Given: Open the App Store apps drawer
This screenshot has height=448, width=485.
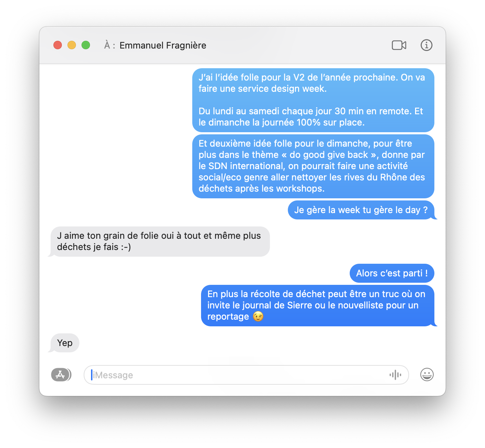Looking at the screenshot, I should [61, 375].
